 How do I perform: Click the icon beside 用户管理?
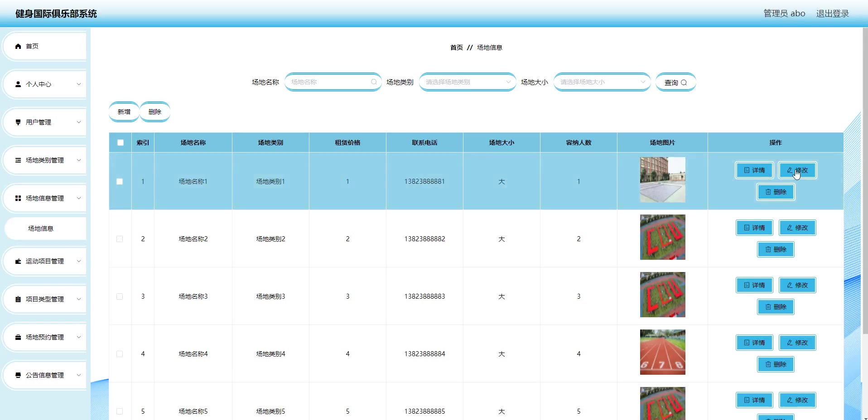pyautogui.click(x=18, y=122)
